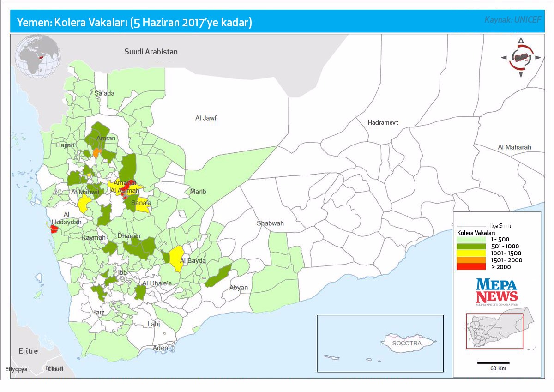Click the MEPA NEWS logo

coord(497,291)
